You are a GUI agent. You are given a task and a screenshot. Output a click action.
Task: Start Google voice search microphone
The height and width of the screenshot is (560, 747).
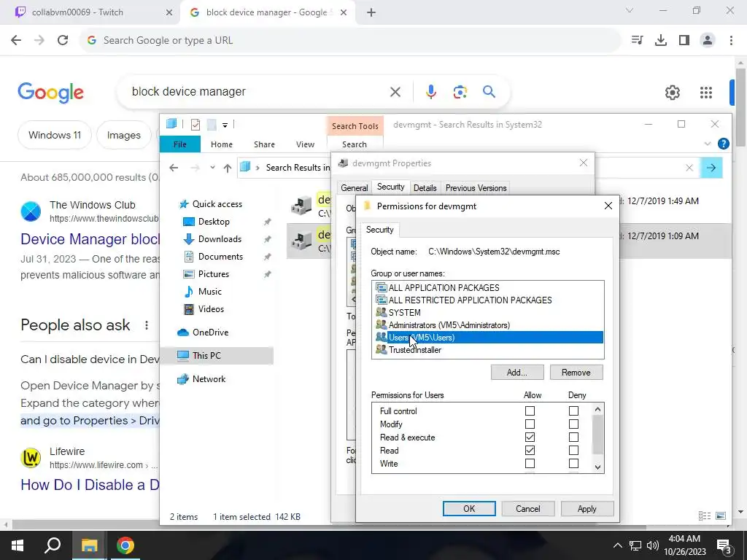[430, 92]
